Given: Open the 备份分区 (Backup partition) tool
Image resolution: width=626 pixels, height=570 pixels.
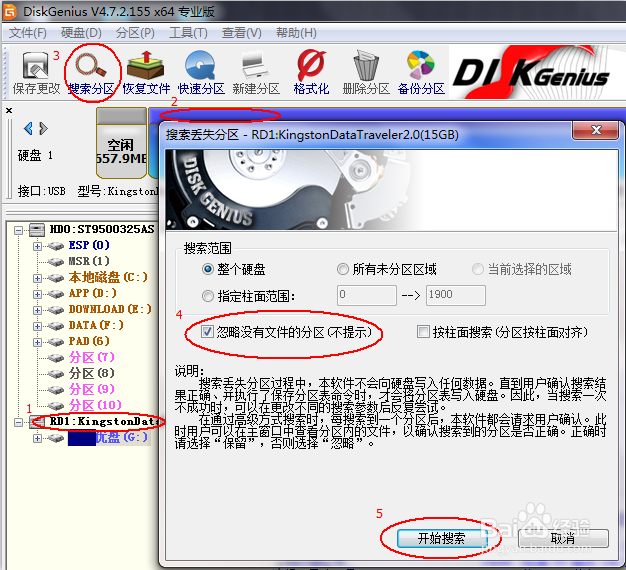Looking at the screenshot, I should click(421, 73).
